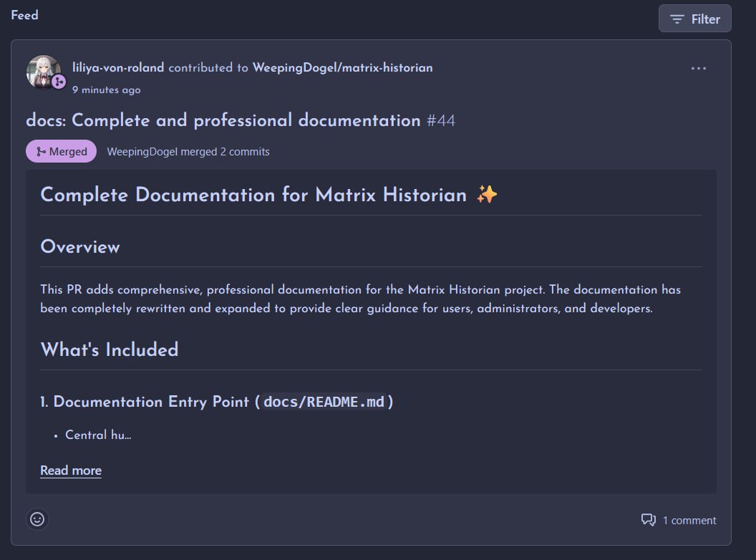
Task: Open the pull request title about complete documentation
Action: tap(223, 120)
